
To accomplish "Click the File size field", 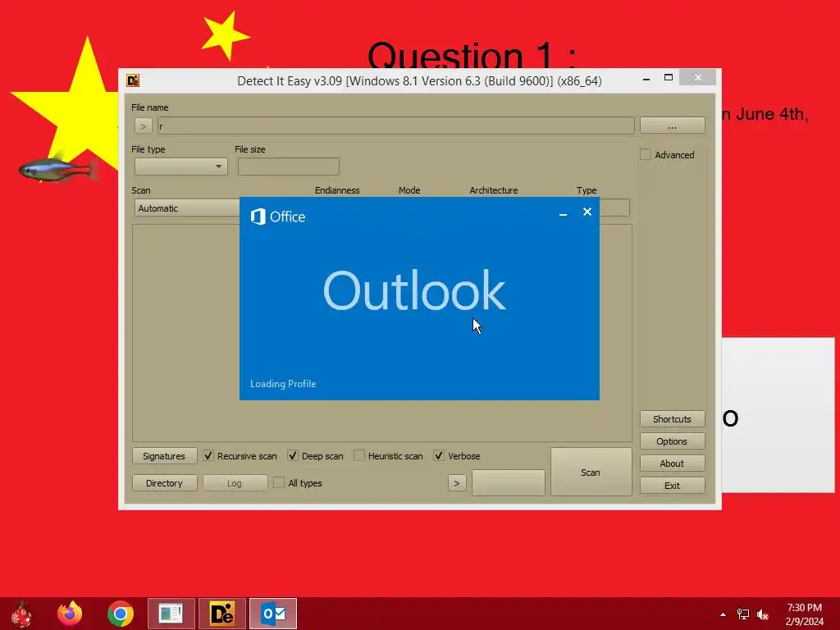I will pos(288,167).
